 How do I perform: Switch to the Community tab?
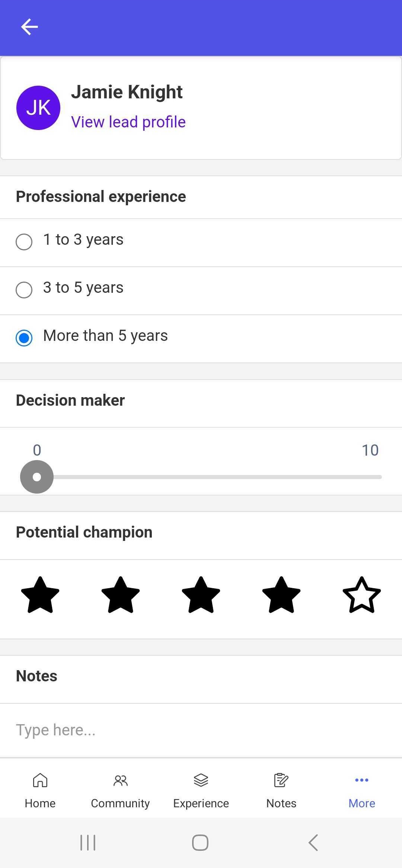(x=120, y=790)
